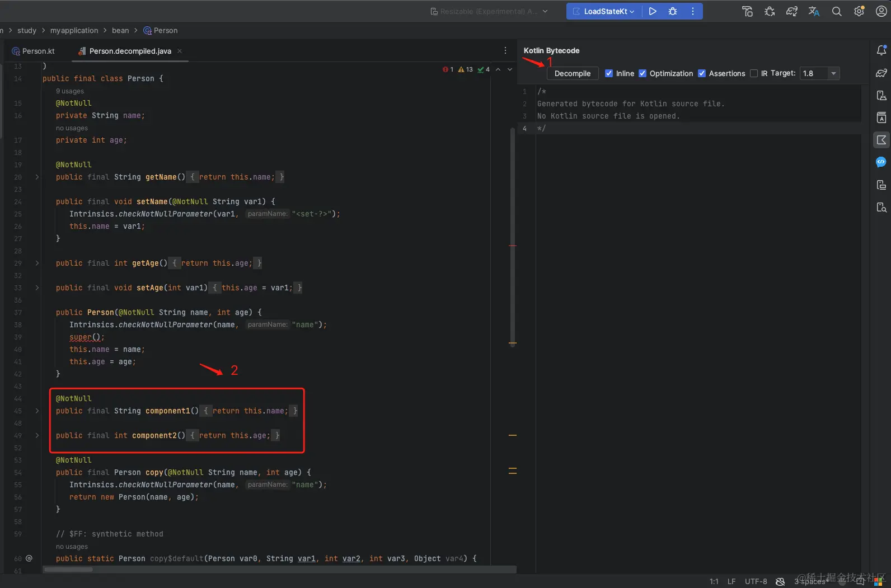Click the build hammer icon
Viewport: 891px width, 588px height.
747,11
